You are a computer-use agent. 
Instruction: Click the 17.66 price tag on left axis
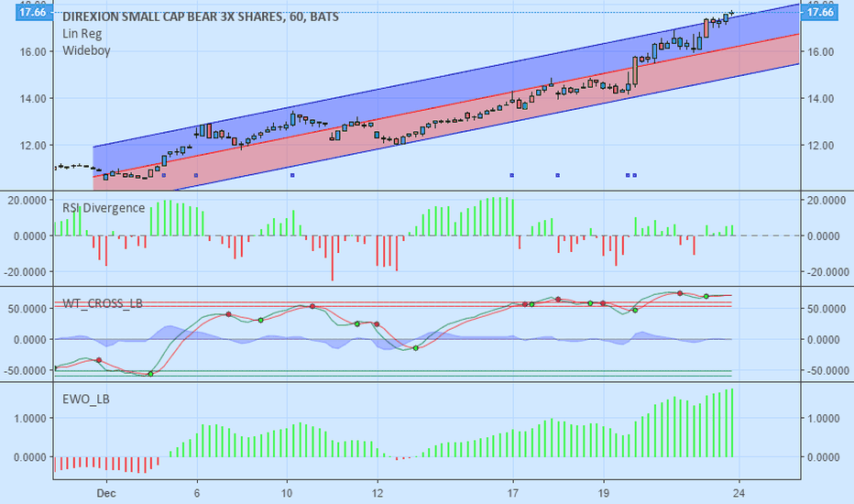pos(33,12)
